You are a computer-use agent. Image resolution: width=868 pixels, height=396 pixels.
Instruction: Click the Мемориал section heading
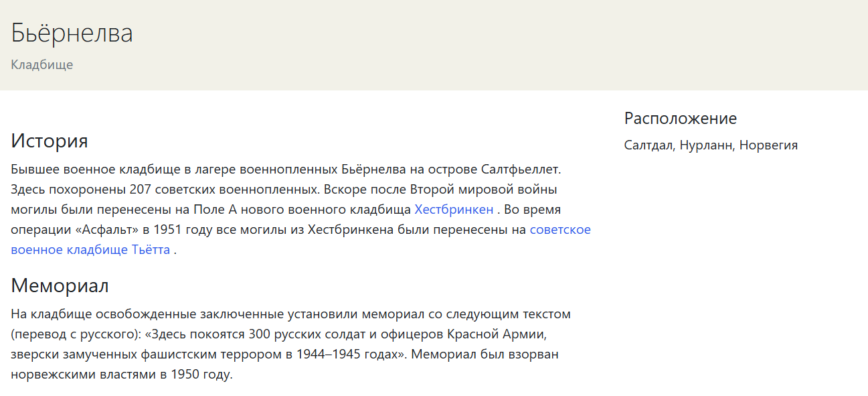(x=60, y=286)
